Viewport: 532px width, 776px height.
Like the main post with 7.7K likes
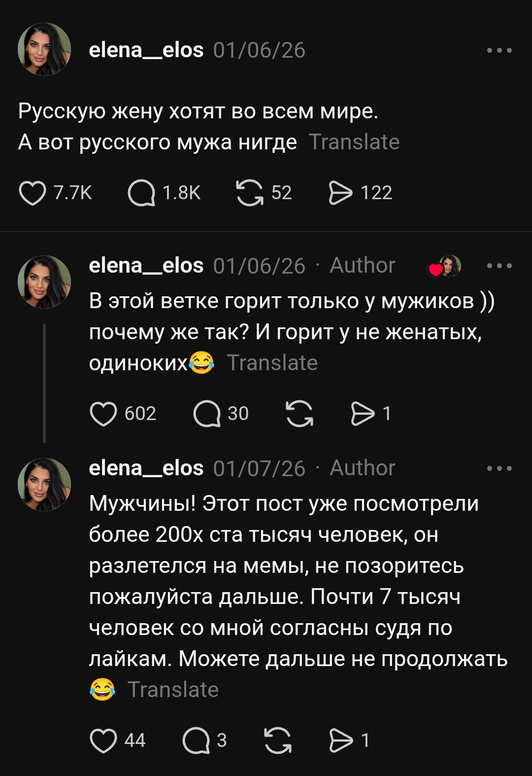33,193
